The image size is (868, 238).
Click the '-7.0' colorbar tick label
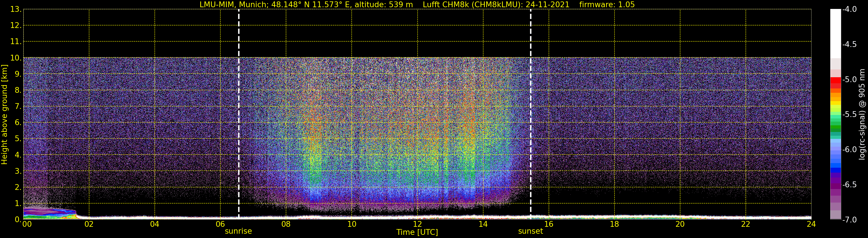[x=850, y=220]
